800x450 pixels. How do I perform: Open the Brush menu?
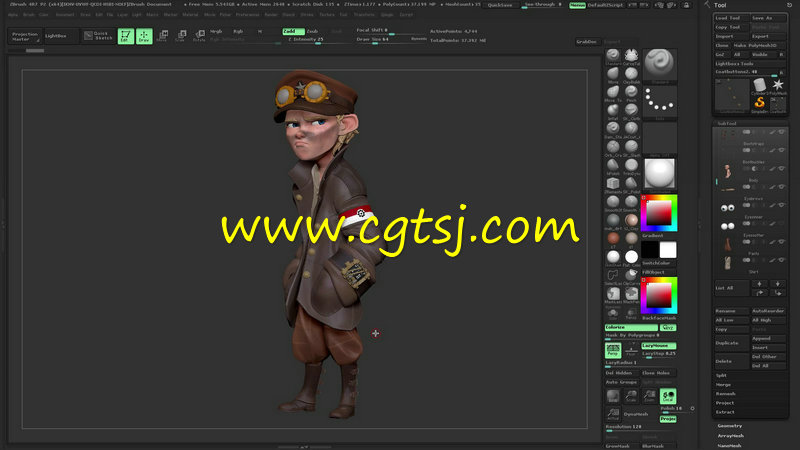[x=29, y=15]
